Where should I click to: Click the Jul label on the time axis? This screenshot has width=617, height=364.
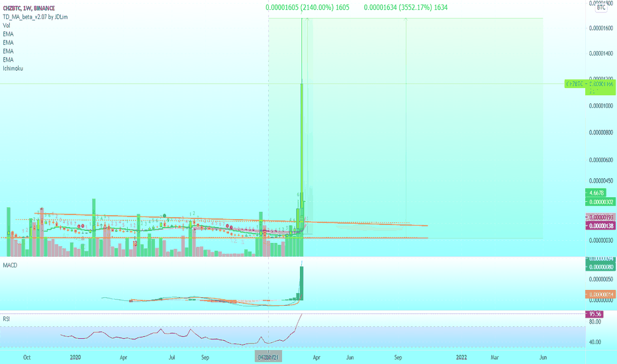coord(171,357)
